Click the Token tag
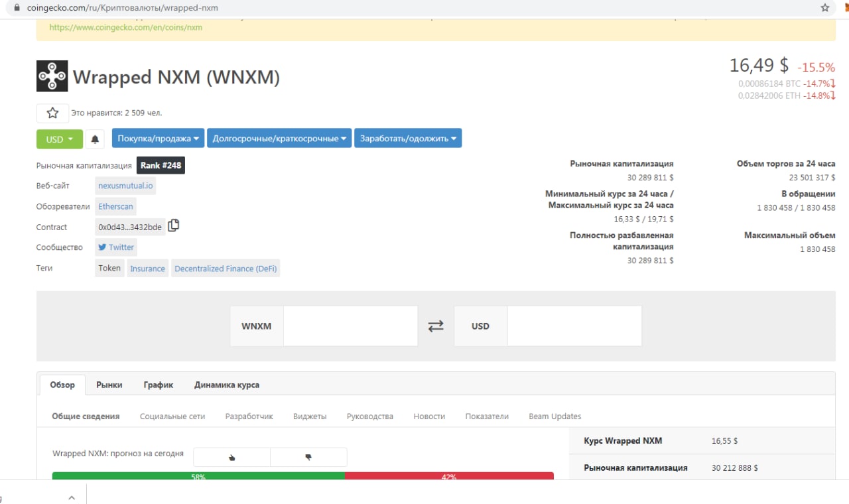This screenshot has height=504, width=849. [x=109, y=268]
